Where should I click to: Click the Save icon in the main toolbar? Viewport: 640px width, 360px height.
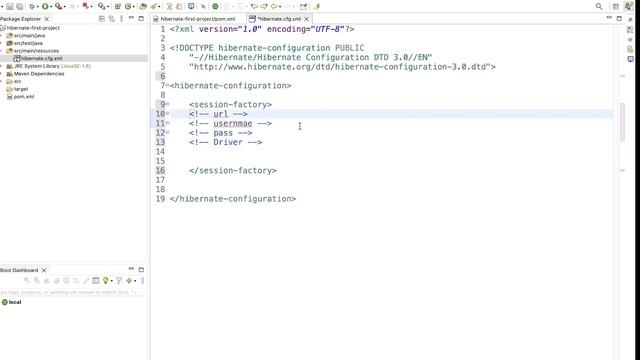[10, 7]
